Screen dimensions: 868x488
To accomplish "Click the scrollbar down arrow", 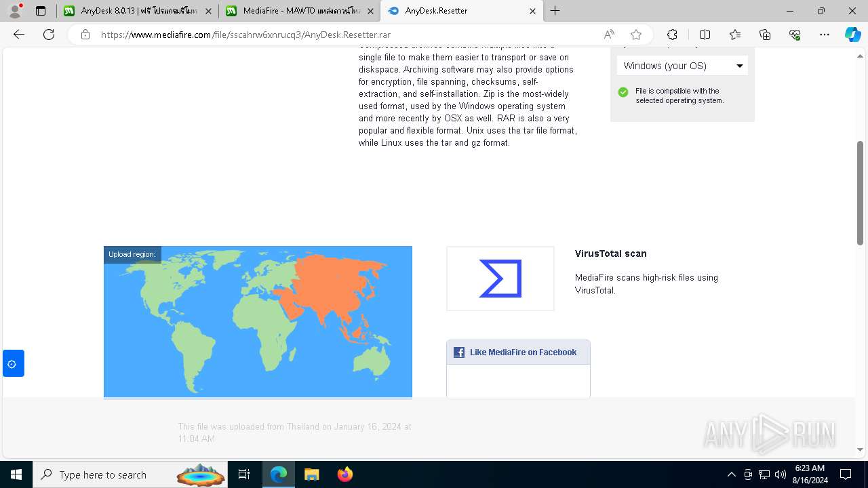I will [x=861, y=449].
